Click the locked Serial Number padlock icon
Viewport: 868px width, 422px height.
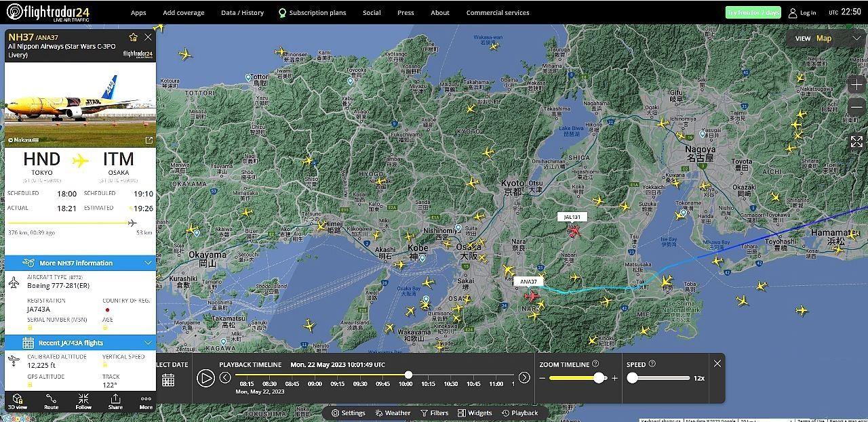[x=30, y=328]
